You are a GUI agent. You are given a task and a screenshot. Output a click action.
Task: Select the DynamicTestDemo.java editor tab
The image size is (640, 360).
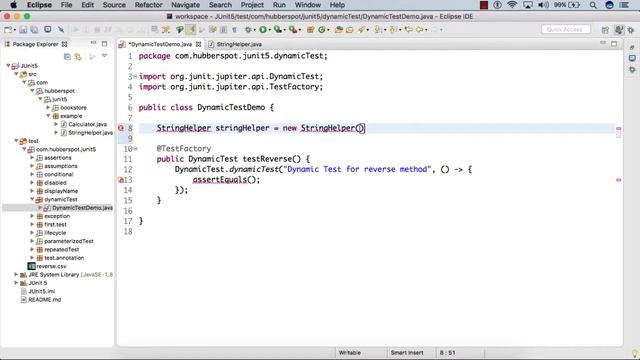pos(160,44)
